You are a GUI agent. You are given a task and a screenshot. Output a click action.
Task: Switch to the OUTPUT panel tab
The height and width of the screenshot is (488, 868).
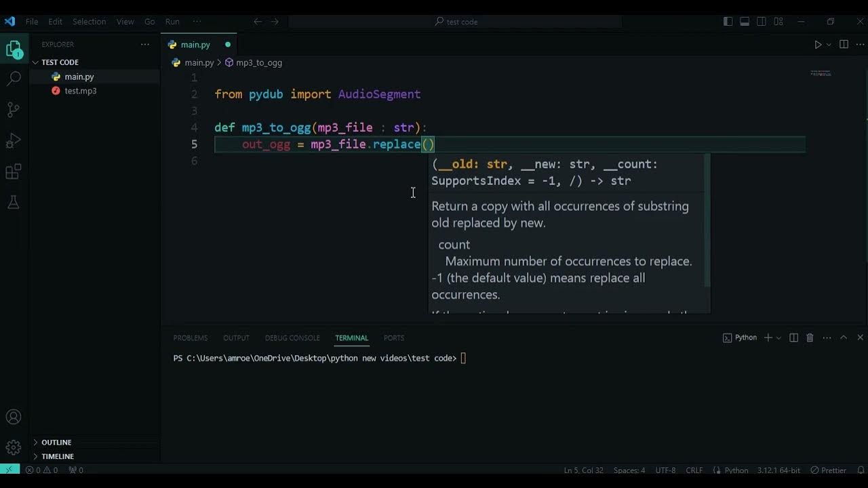(237, 338)
